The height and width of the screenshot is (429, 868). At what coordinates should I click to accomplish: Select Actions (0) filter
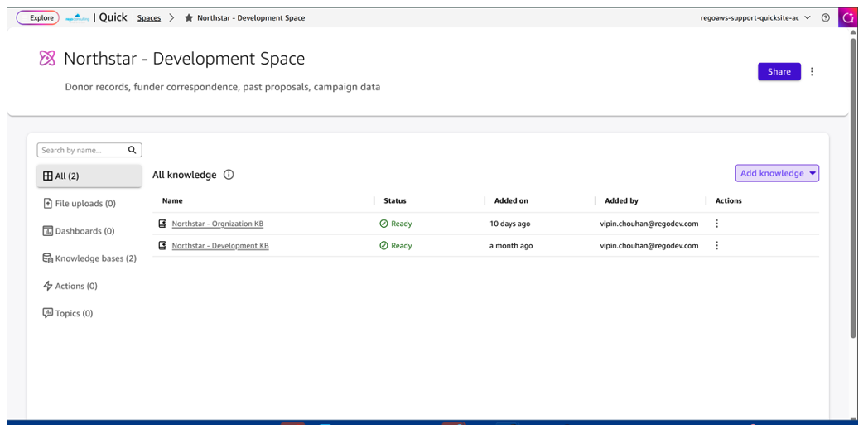70,286
